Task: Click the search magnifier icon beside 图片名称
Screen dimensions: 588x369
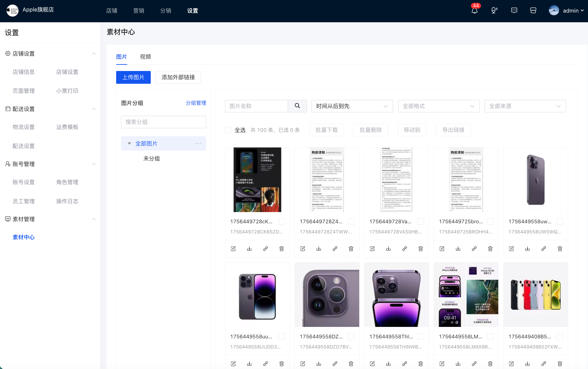Action: click(297, 106)
